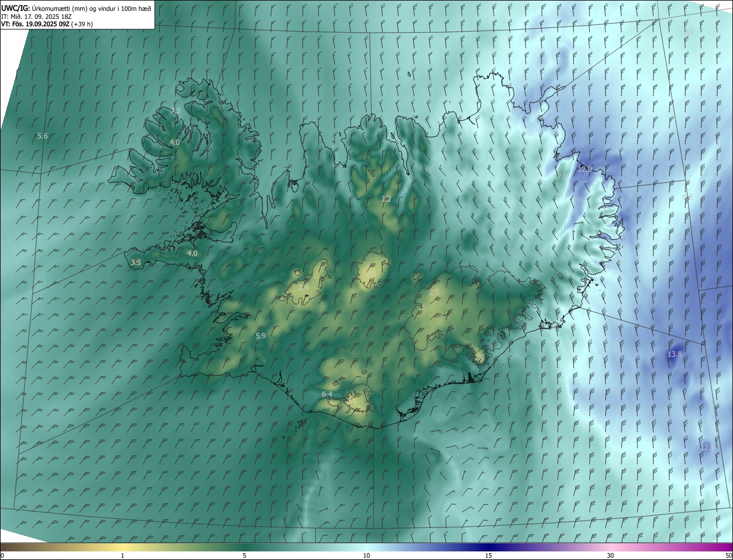
Task: Click the 13.8 value label over the sea
Action: [x=675, y=354]
